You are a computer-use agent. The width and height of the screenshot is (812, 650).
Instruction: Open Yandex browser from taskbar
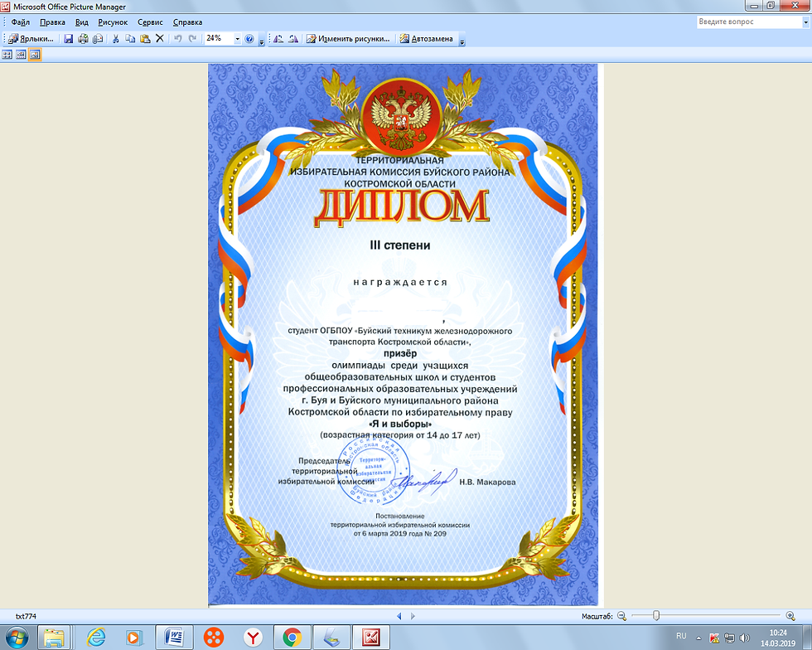pos(254,637)
